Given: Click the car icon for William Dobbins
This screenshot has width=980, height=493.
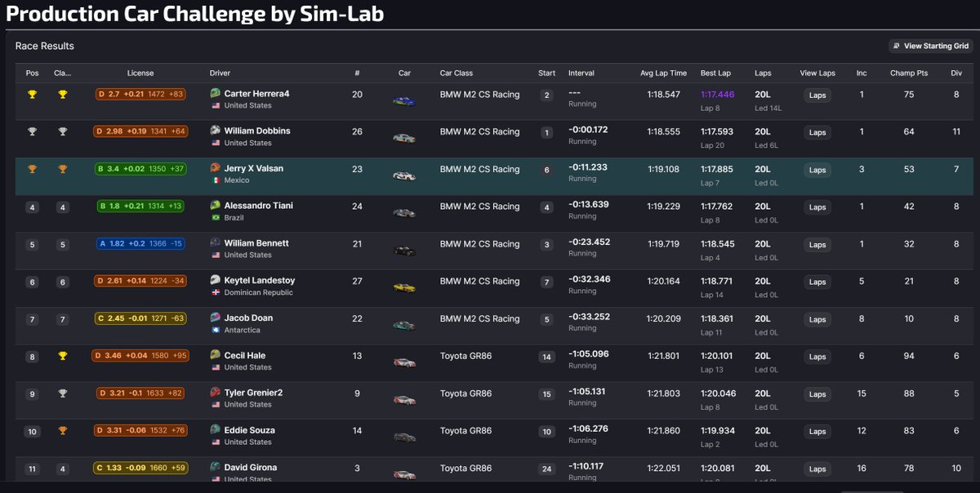Looking at the screenshot, I should (404, 138).
